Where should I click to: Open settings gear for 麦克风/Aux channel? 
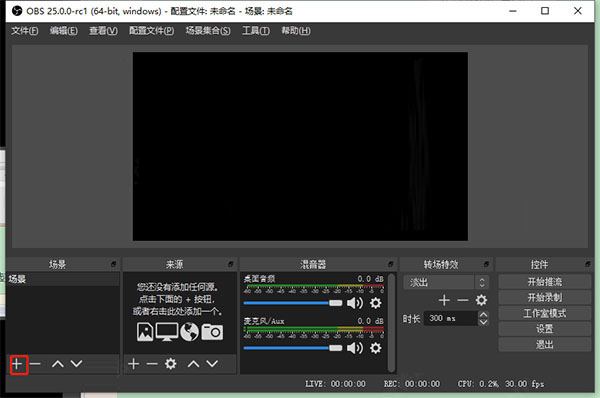click(x=376, y=348)
